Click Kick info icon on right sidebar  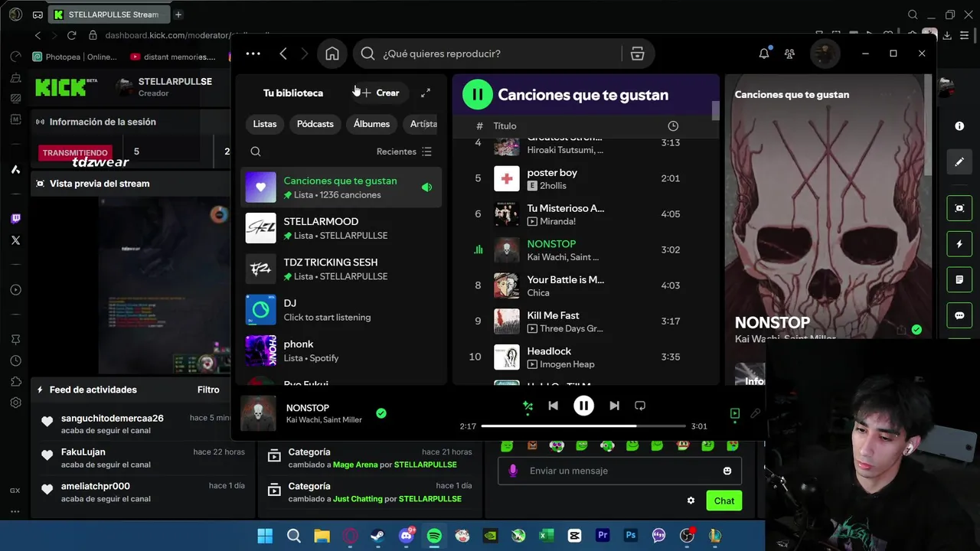click(x=959, y=126)
